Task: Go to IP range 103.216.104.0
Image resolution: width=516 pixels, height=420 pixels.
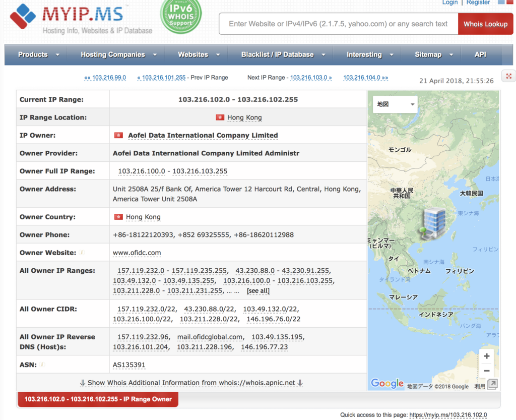Action: (366, 78)
